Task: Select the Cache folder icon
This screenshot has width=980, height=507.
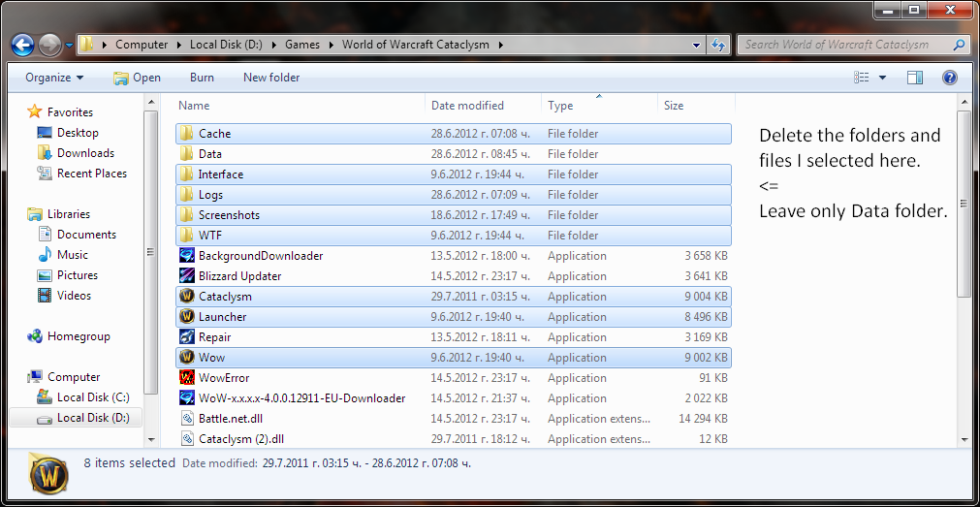Action: (x=186, y=133)
